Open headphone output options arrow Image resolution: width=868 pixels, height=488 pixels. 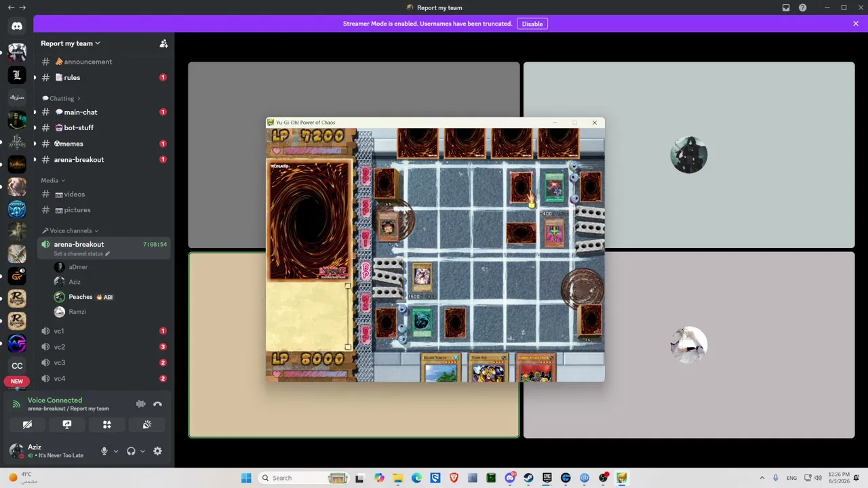tap(142, 451)
